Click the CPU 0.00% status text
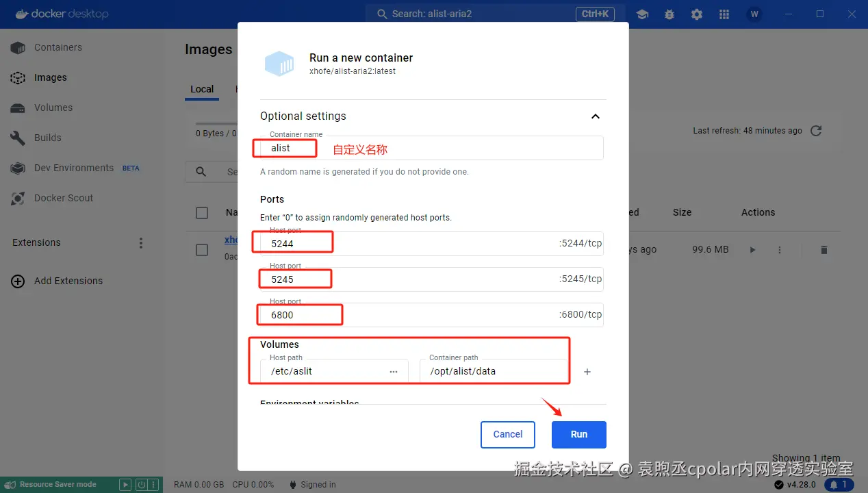The image size is (868, 493). (x=253, y=485)
